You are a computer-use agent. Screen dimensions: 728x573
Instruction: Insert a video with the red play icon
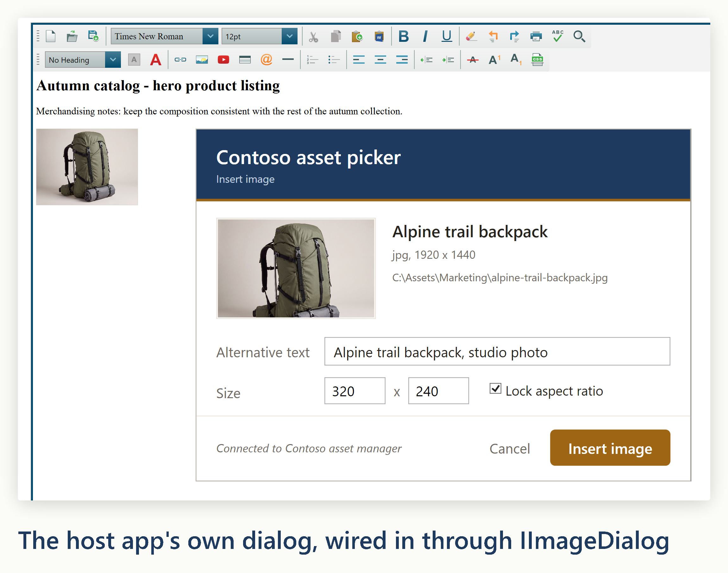pos(223,60)
